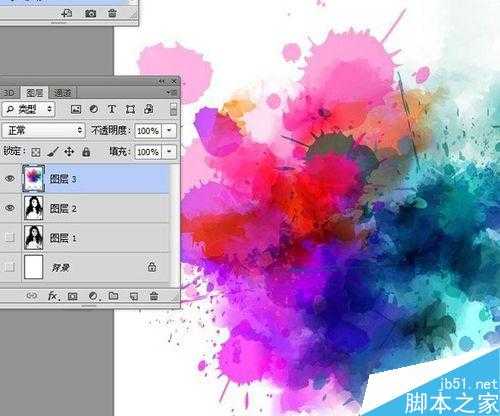
Task: Click the shape layer filter icon
Action: [130, 109]
